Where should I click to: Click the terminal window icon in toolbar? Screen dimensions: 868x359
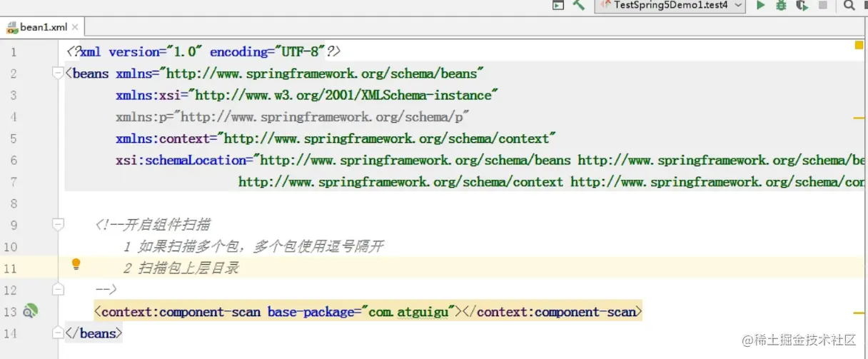click(558, 5)
